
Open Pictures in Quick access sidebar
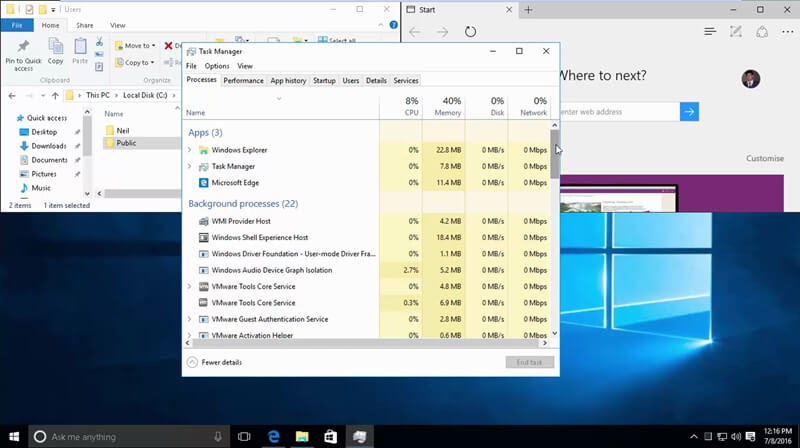coord(44,174)
